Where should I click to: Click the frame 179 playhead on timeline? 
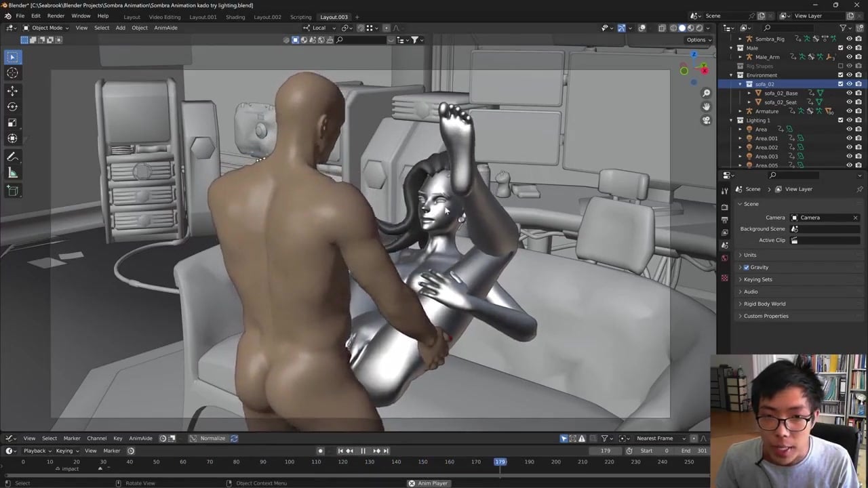pos(500,462)
